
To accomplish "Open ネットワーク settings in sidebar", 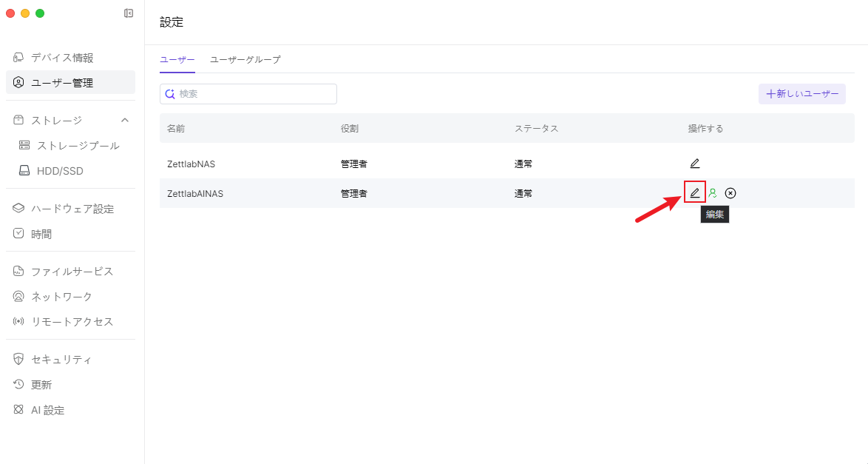I will [x=61, y=297].
